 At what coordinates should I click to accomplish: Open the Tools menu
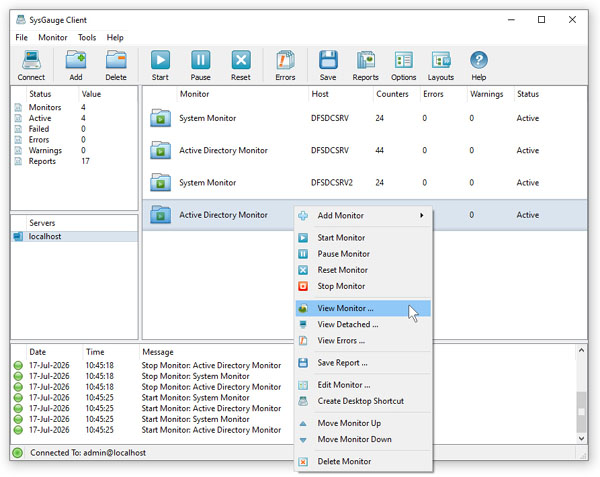click(x=87, y=37)
